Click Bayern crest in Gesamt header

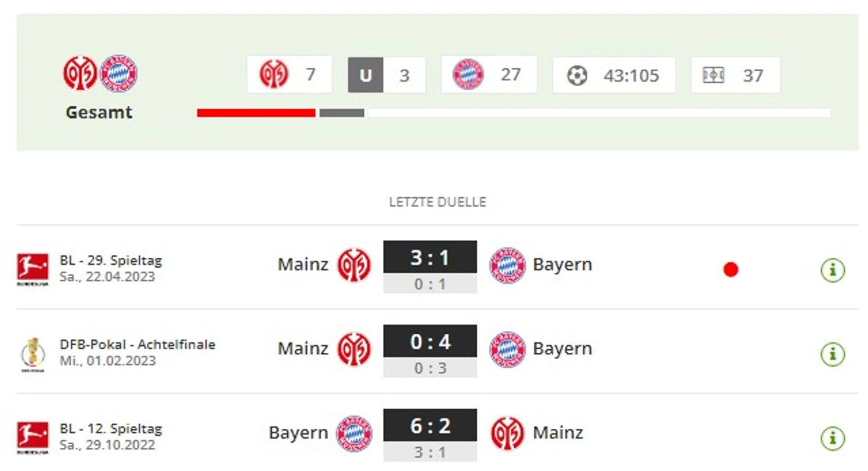[118, 73]
